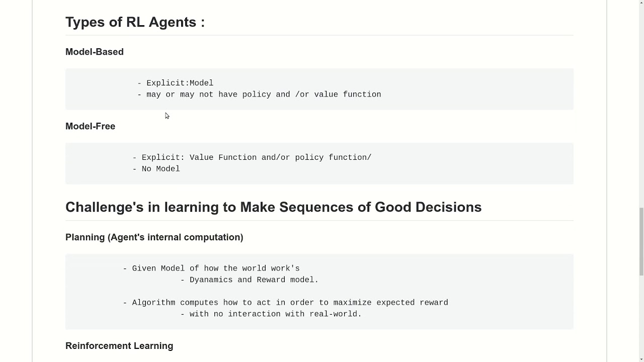Screen dimensions: 644x362
Task: Click the 'Types of RL Agents :' heading
Action: click(135, 22)
